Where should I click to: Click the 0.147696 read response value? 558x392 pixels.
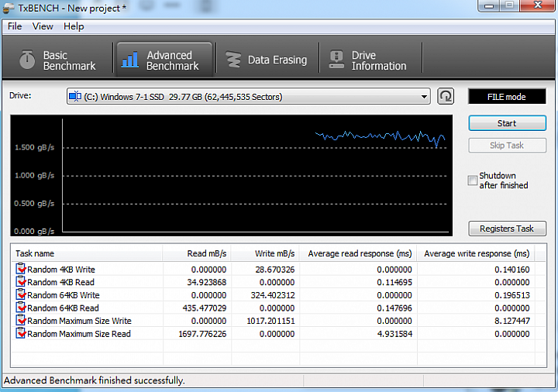coord(394,308)
